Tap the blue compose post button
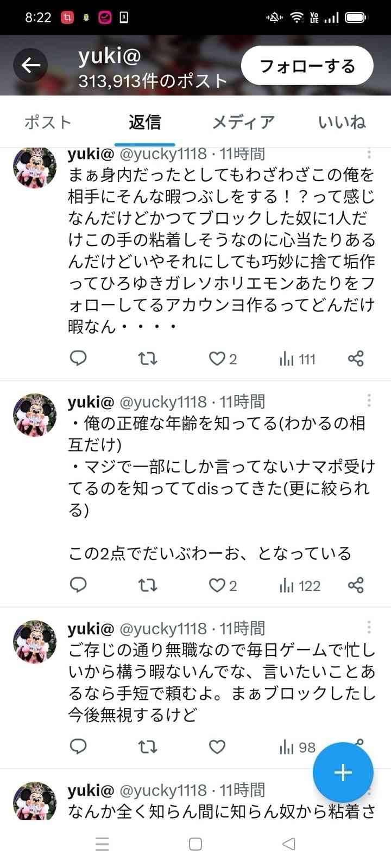The image size is (391, 868). pos(343,772)
